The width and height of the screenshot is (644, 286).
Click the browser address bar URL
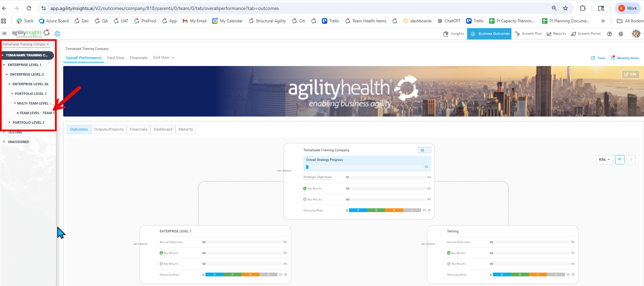click(165, 8)
